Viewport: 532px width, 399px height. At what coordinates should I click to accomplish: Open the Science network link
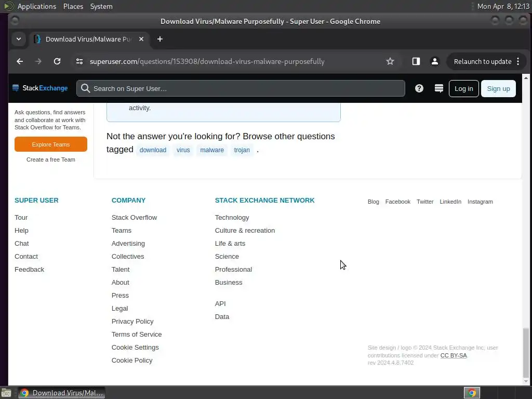click(227, 257)
